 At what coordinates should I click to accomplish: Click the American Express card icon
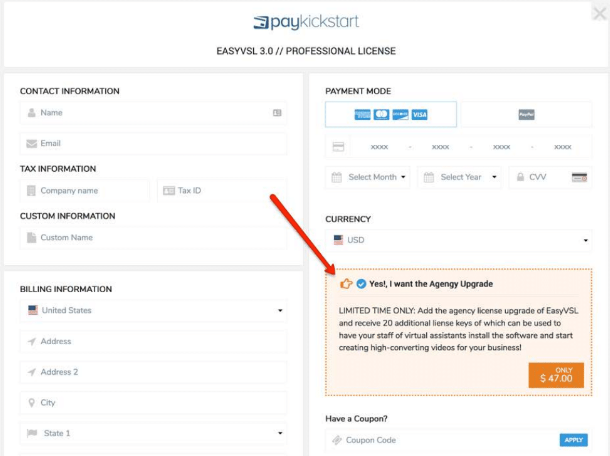(x=362, y=114)
